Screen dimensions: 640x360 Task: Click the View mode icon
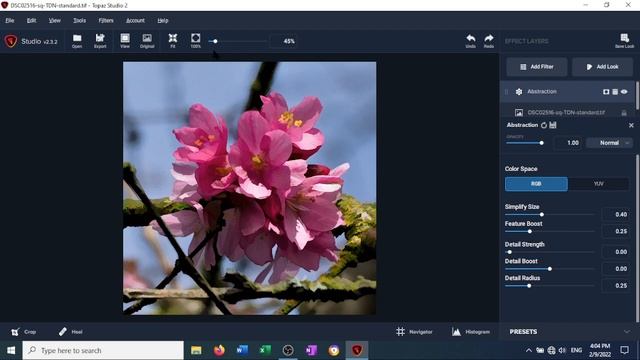[x=125, y=41]
